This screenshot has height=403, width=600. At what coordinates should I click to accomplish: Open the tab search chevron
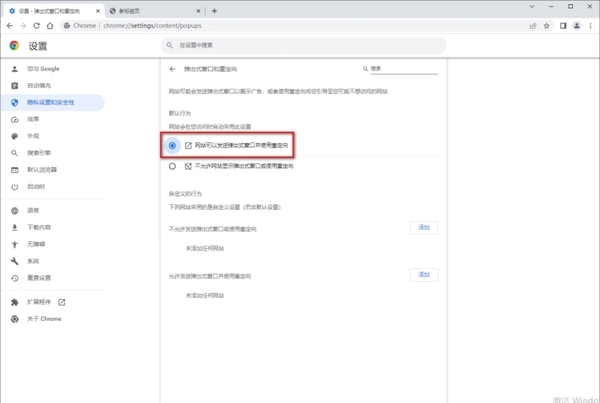532,7
